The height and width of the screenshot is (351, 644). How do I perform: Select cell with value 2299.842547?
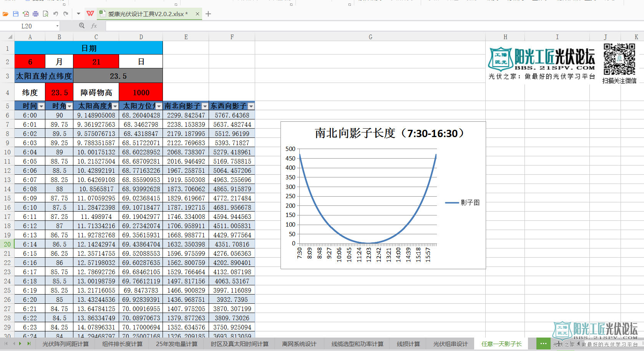[186, 115]
